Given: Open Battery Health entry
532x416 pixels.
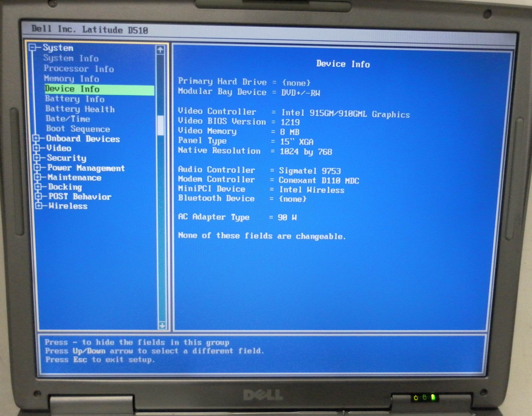Looking at the screenshot, I should coord(80,109).
